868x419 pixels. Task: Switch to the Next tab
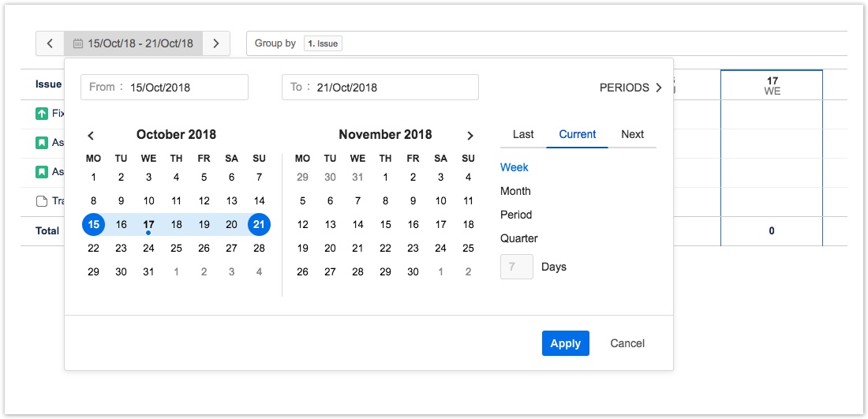(632, 134)
